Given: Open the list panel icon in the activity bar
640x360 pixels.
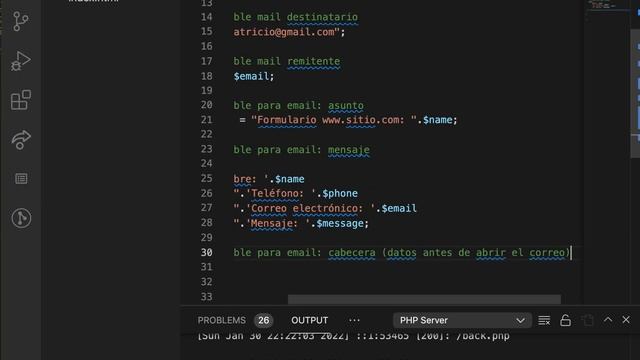Looking at the screenshot, I should [21, 179].
